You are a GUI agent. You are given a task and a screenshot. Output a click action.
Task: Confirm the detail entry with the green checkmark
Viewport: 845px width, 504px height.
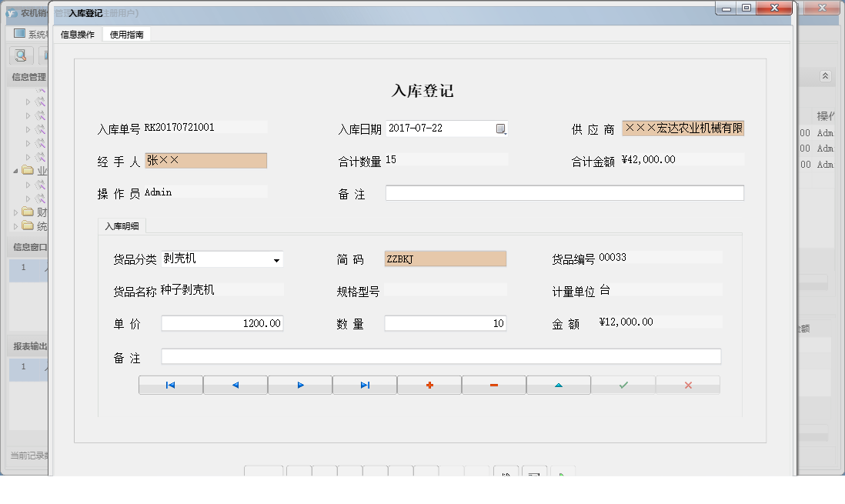point(623,385)
